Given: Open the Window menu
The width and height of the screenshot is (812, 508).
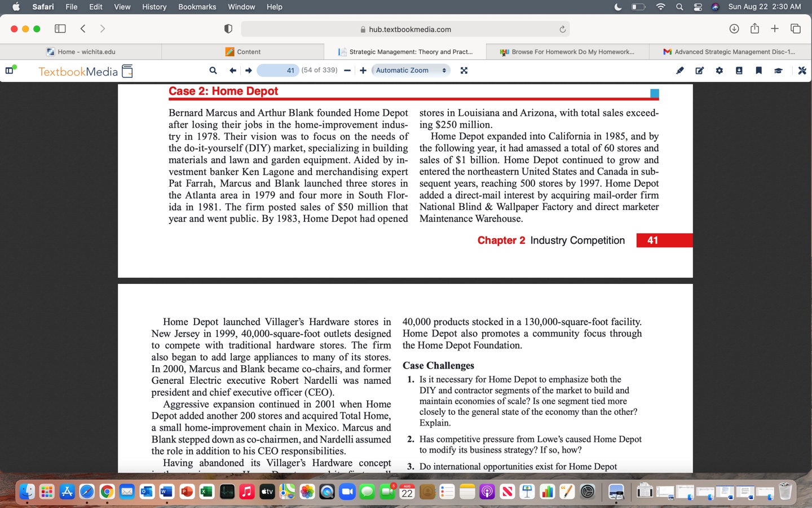Looking at the screenshot, I should click(x=241, y=7).
